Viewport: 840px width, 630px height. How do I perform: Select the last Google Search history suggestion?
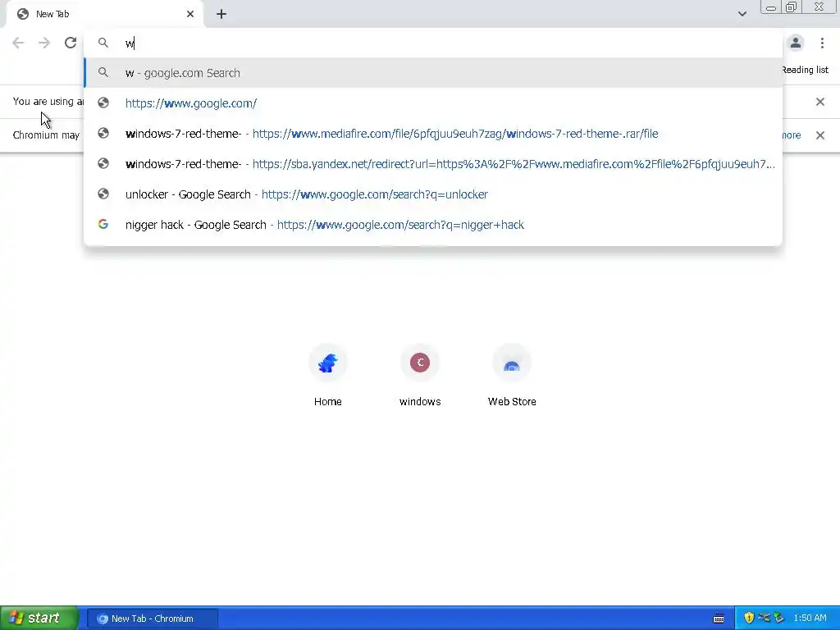[x=433, y=225]
